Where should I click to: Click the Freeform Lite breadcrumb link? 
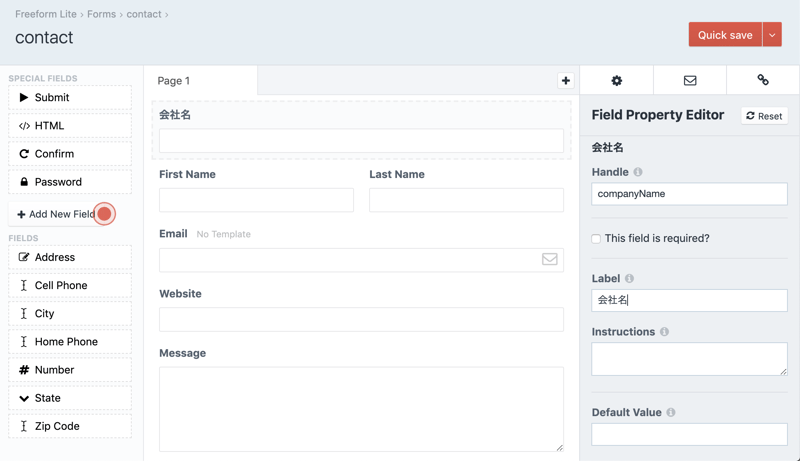pyautogui.click(x=46, y=14)
